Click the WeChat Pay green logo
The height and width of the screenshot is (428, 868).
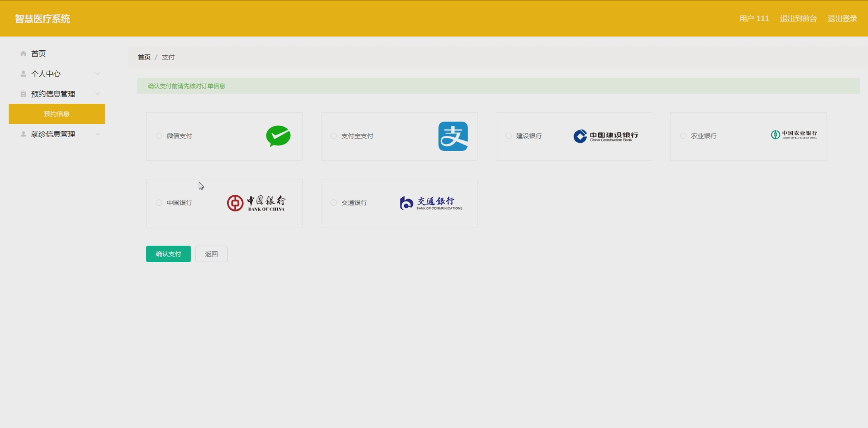pos(278,136)
